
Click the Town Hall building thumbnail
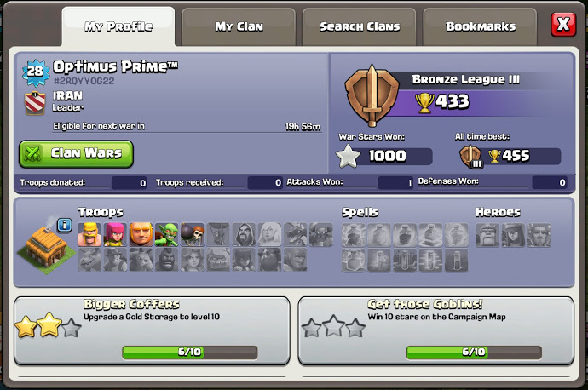(x=46, y=247)
